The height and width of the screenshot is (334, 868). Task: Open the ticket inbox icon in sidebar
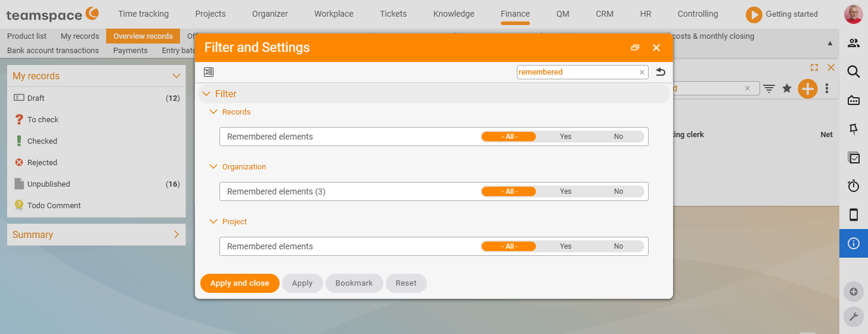tap(854, 100)
